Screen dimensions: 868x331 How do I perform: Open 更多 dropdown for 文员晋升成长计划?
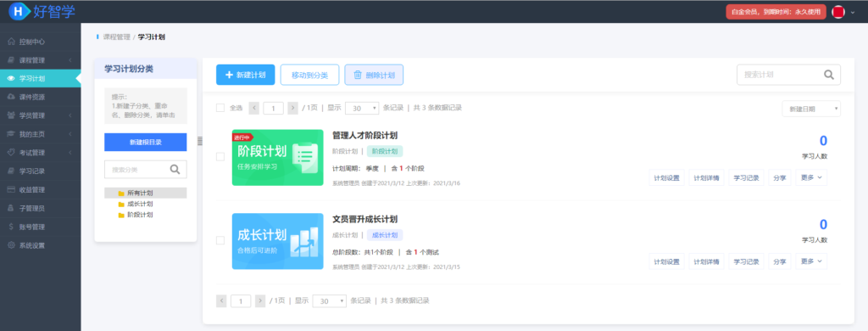(811, 261)
